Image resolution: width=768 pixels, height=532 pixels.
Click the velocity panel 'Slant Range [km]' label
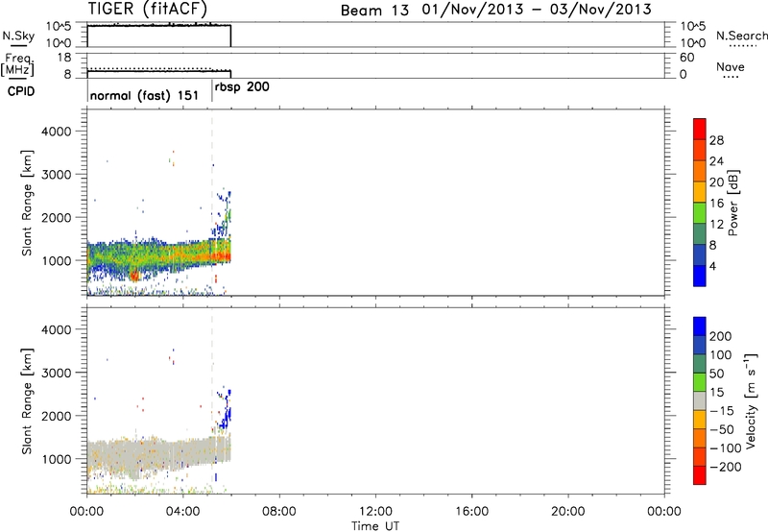(27, 401)
